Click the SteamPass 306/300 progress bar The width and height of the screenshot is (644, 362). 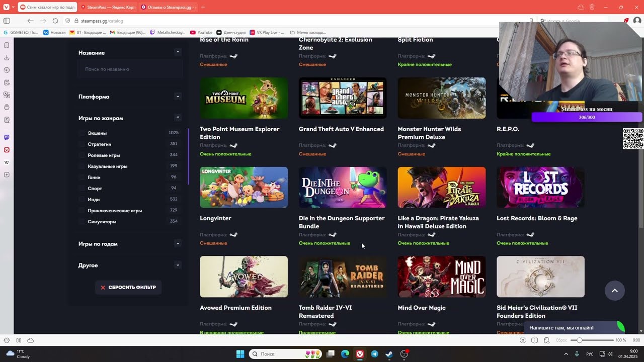click(587, 117)
